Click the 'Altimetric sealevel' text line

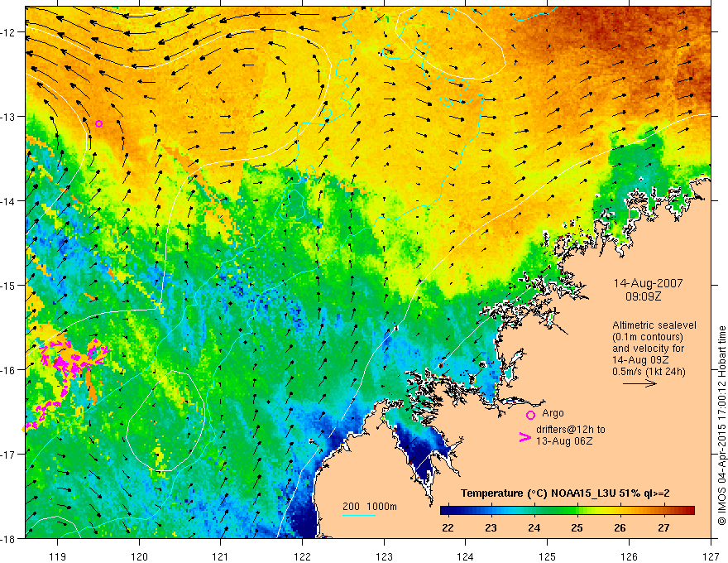point(654,325)
